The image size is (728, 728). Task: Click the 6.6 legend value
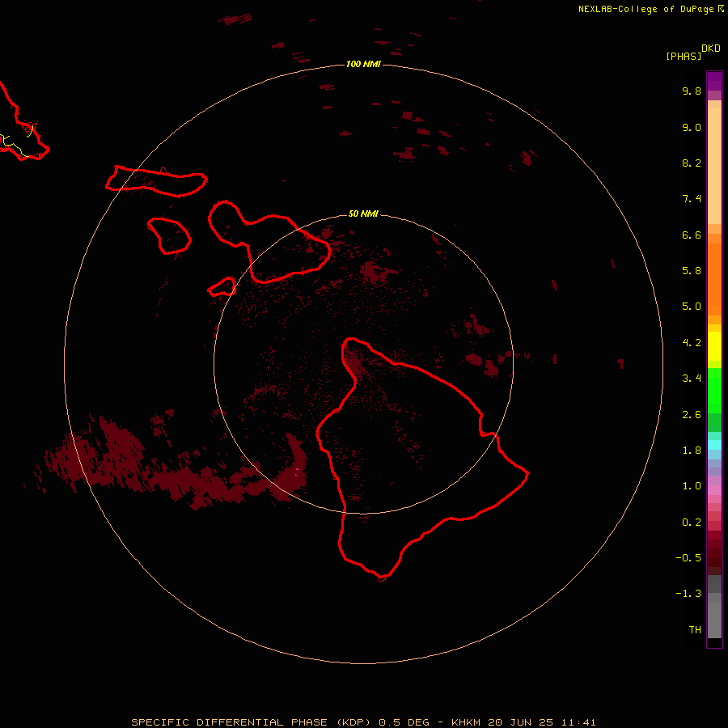[692, 235]
